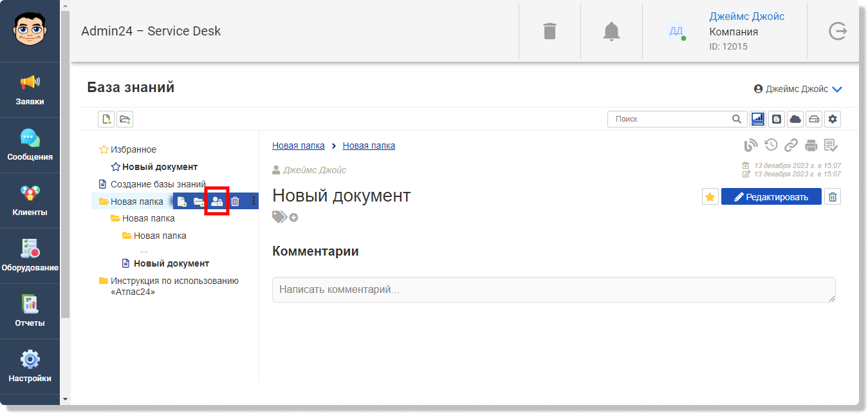Click the Редактировать button

tap(771, 196)
